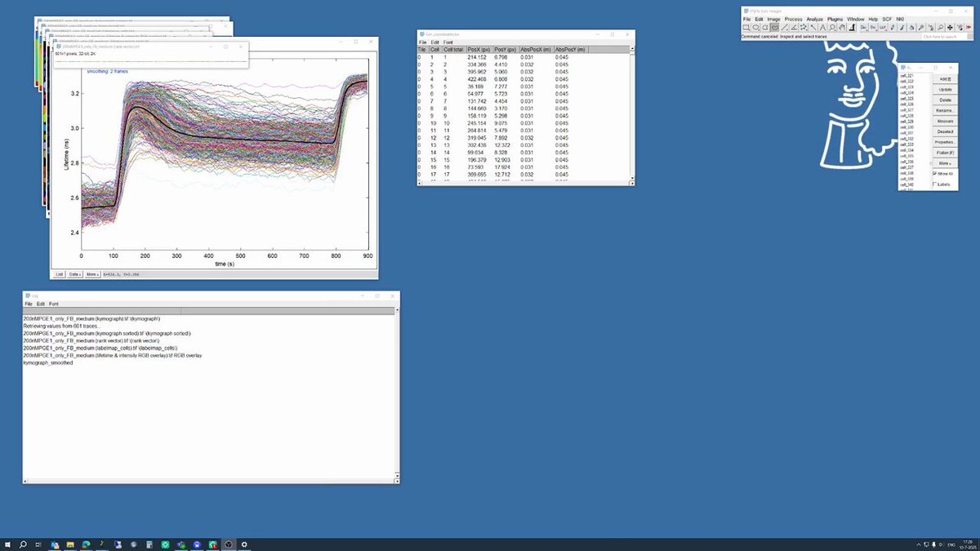Open Edit menu in Cell coordinates table
This screenshot has height=551, width=980.
435,42
